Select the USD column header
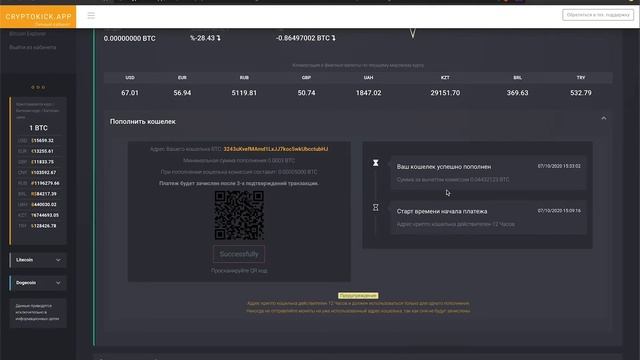640x360 pixels. (x=130, y=78)
